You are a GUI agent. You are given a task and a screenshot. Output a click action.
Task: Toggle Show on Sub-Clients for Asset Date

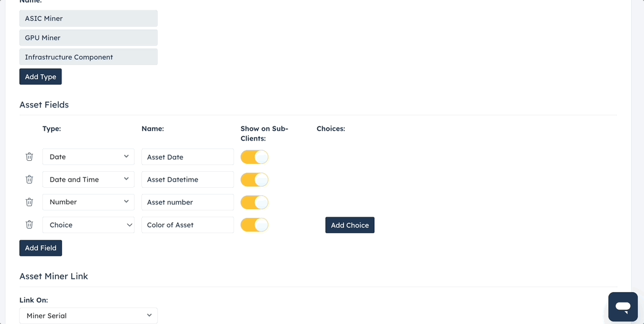coord(254,157)
